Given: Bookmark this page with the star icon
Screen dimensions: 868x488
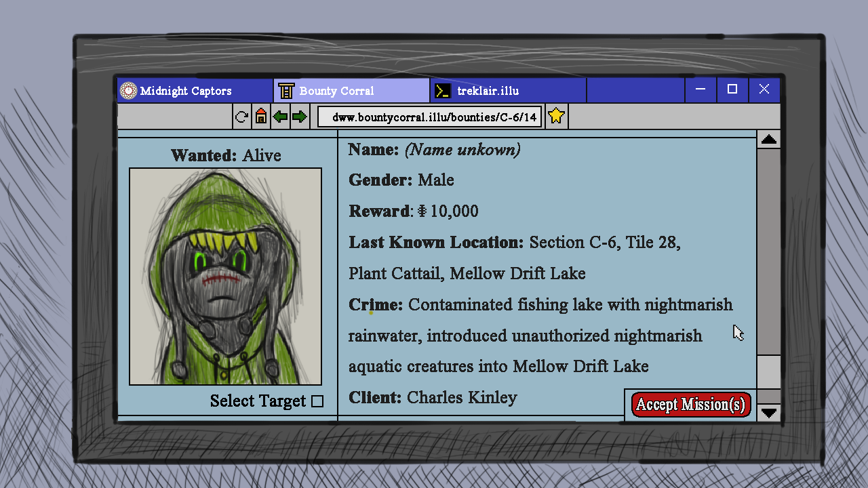Looking at the screenshot, I should coord(556,116).
